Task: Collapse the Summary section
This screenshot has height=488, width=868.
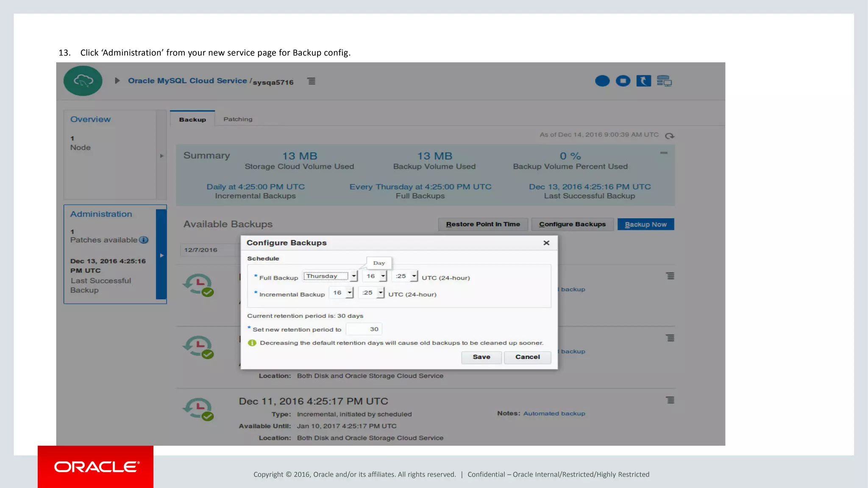Action: [x=664, y=153]
